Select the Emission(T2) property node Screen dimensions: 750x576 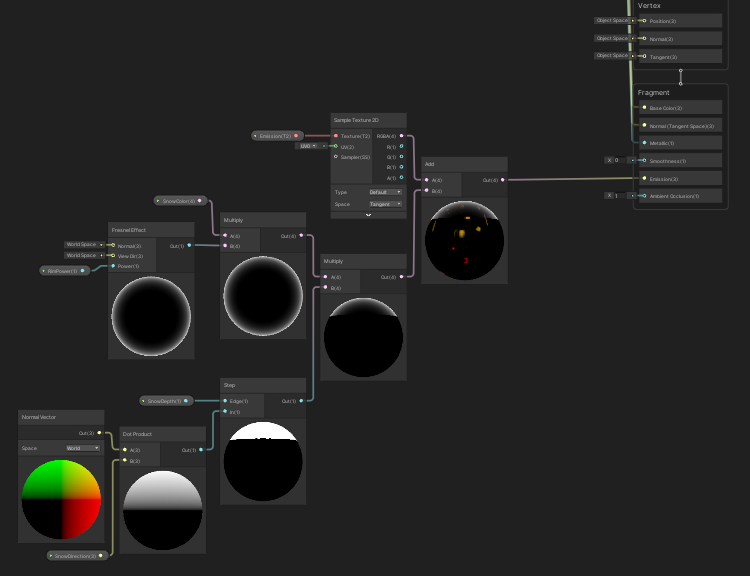(x=277, y=136)
